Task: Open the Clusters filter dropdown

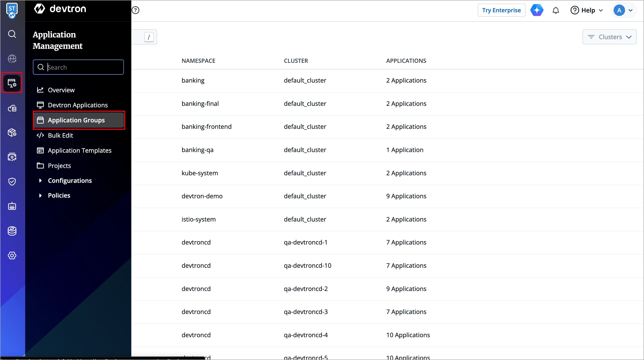Action: [609, 37]
